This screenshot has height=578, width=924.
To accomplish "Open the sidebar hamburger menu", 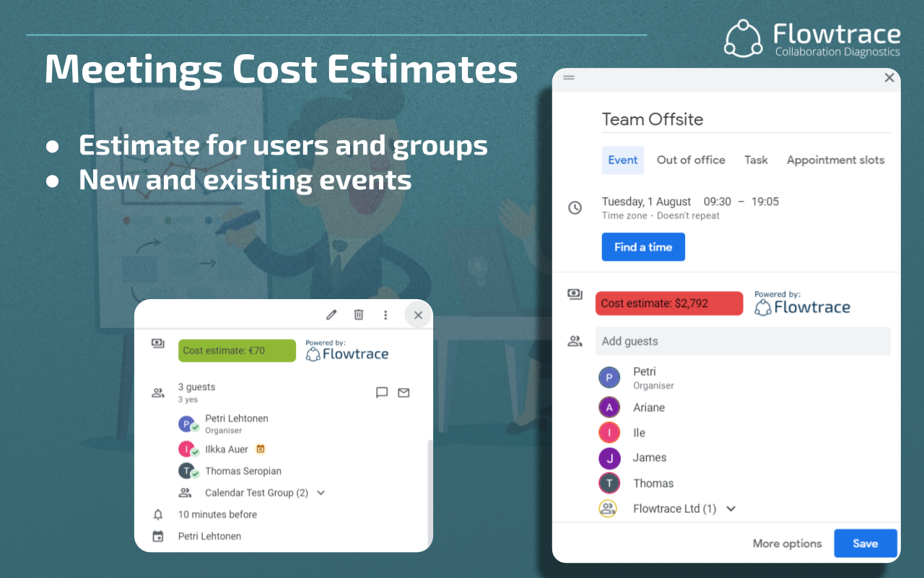I will [569, 78].
